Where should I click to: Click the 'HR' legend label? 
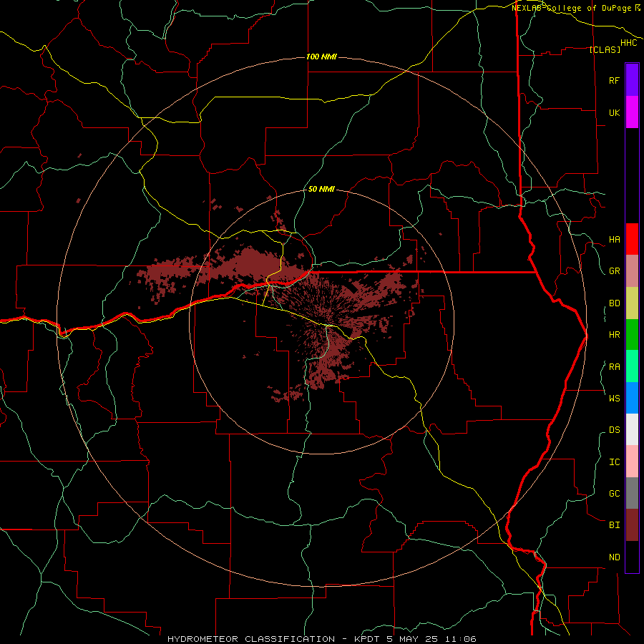pyautogui.click(x=614, y=335)
